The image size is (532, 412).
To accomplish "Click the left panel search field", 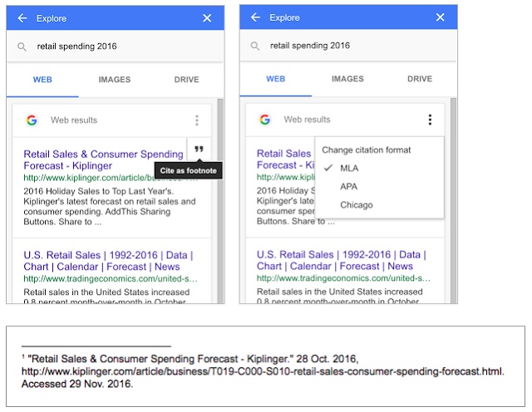I will [116, 47].
